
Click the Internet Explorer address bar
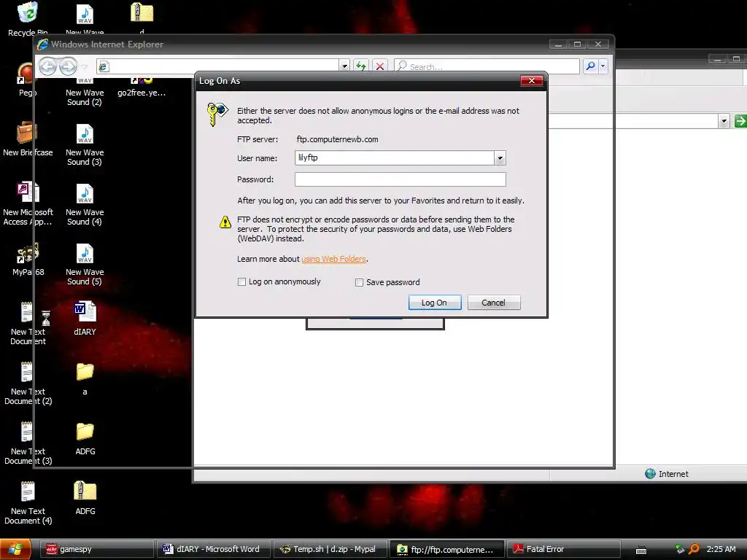coord(217,66)
